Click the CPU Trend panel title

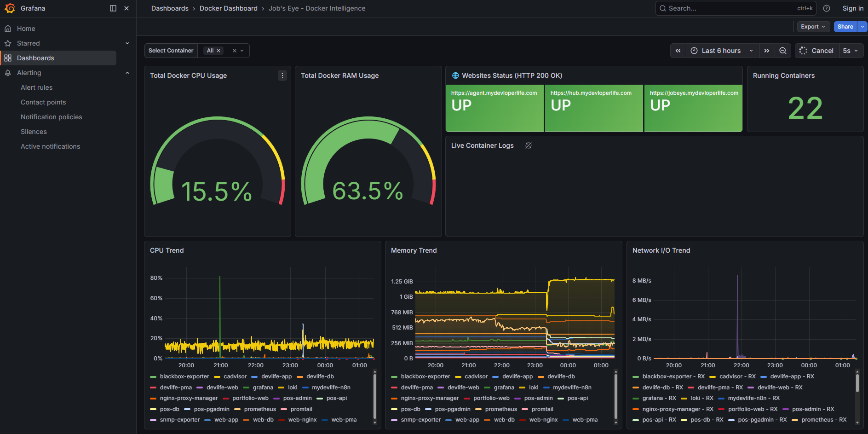167,250
